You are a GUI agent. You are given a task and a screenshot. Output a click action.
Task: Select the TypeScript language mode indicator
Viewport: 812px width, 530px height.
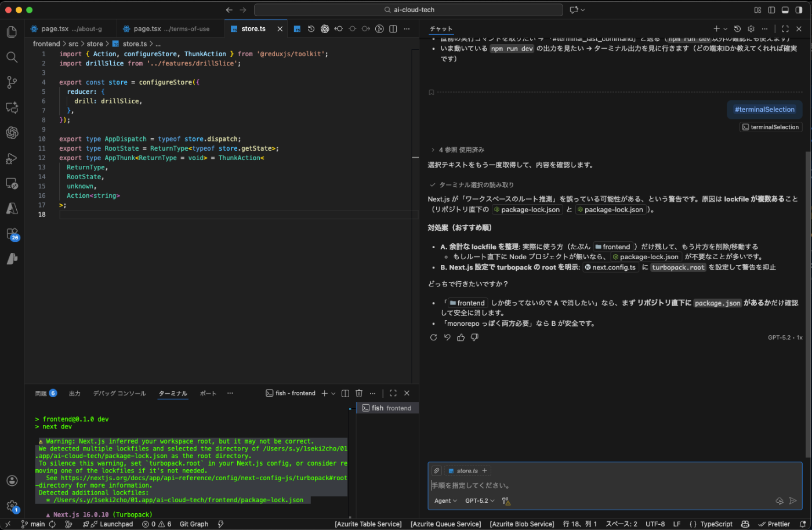coord(716,524)
